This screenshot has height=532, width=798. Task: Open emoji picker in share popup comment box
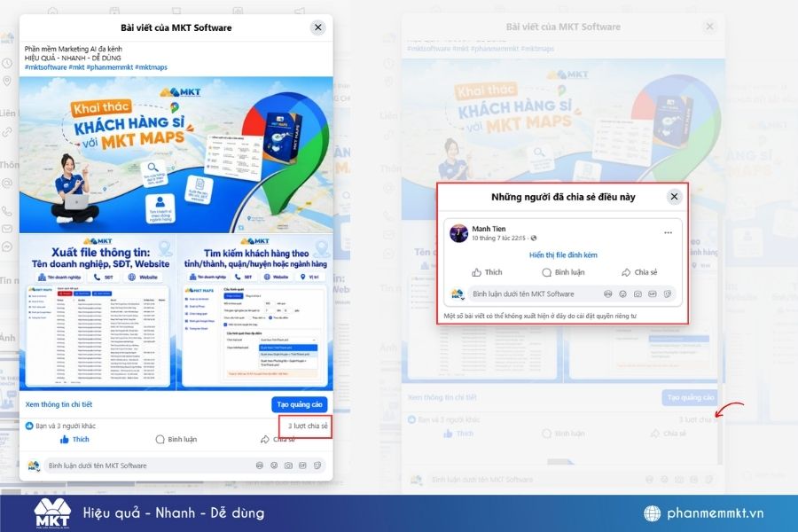point(622,293)
